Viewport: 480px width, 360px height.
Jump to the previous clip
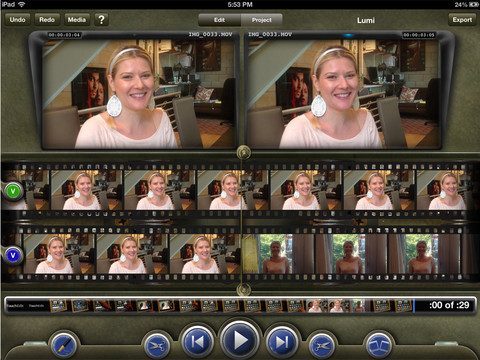[x=198, y=342]
